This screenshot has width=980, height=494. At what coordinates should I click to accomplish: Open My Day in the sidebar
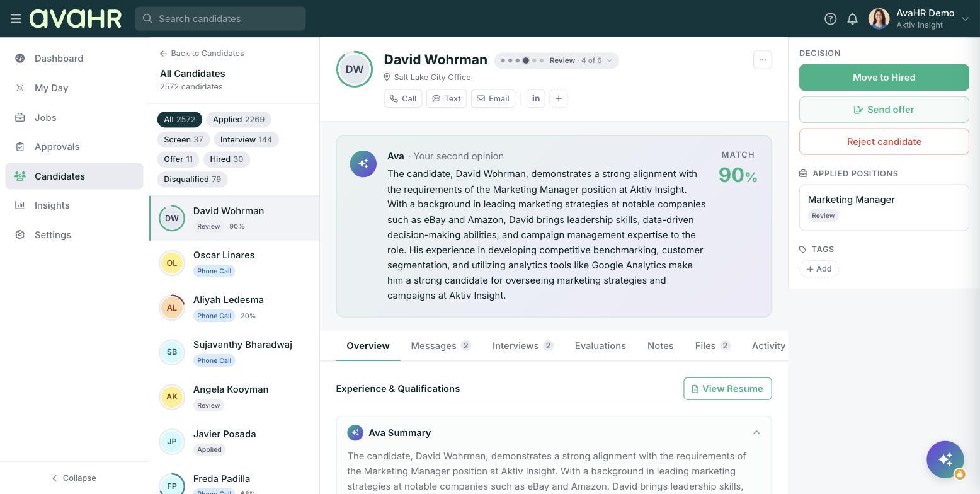[x=74, y=88]
